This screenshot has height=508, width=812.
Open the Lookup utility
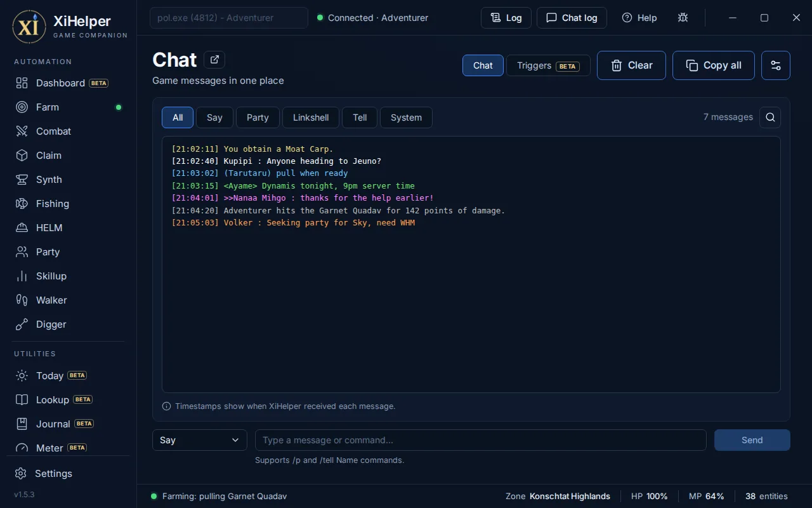pyautogui.click(x=68, y=400)
